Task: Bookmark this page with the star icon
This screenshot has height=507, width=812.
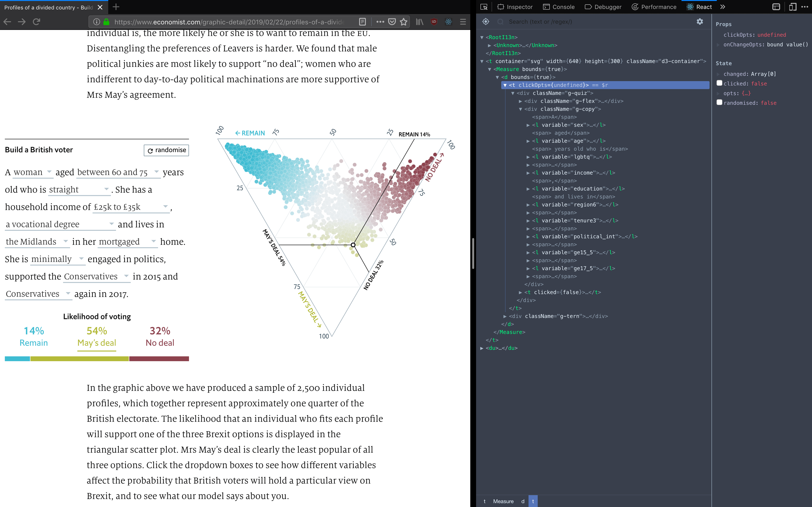Action: (x=404, y=22)
